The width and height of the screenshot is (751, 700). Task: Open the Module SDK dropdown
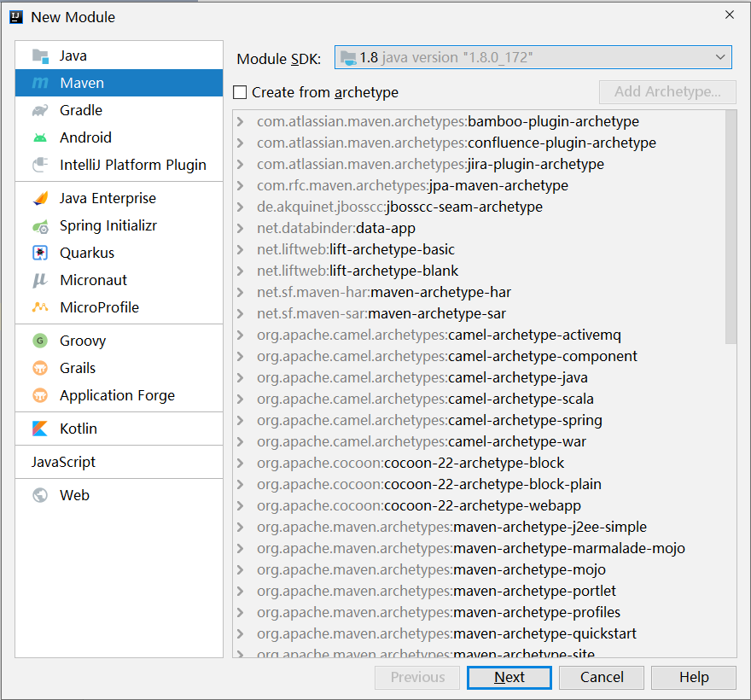(x=533, y=58)
